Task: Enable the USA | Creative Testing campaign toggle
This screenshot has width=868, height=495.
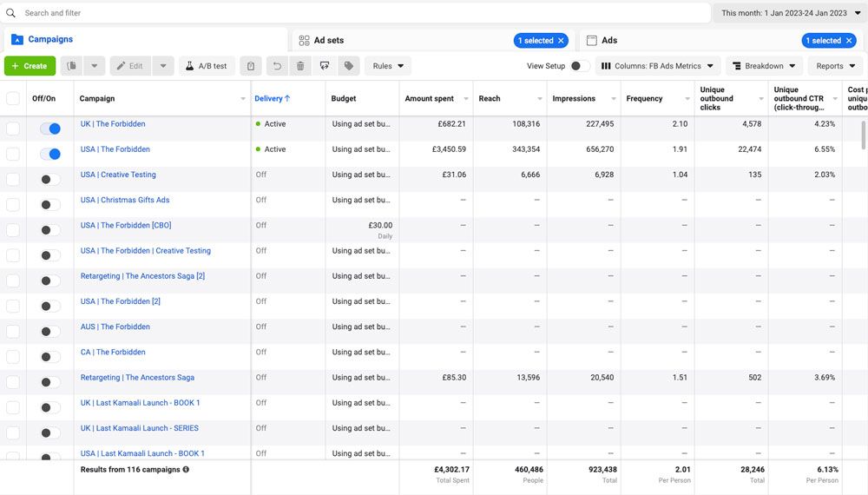Action: 50,179
